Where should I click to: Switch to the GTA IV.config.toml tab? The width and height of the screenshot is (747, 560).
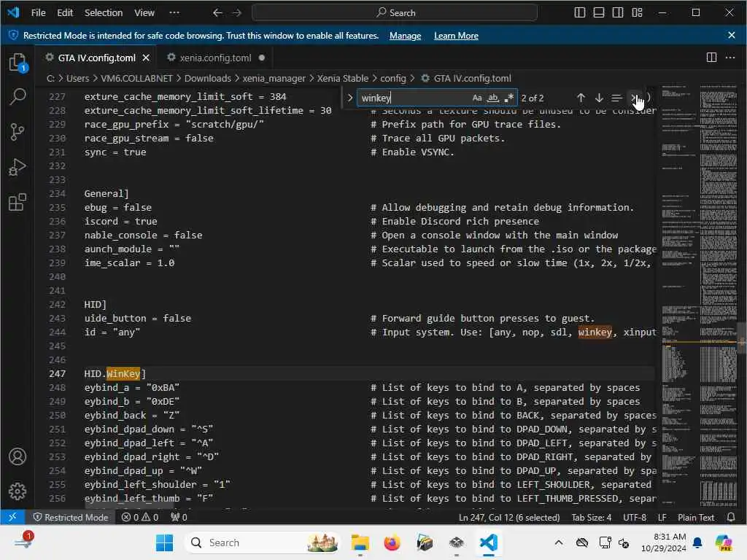pyautogui.click(x=97, y=58)
